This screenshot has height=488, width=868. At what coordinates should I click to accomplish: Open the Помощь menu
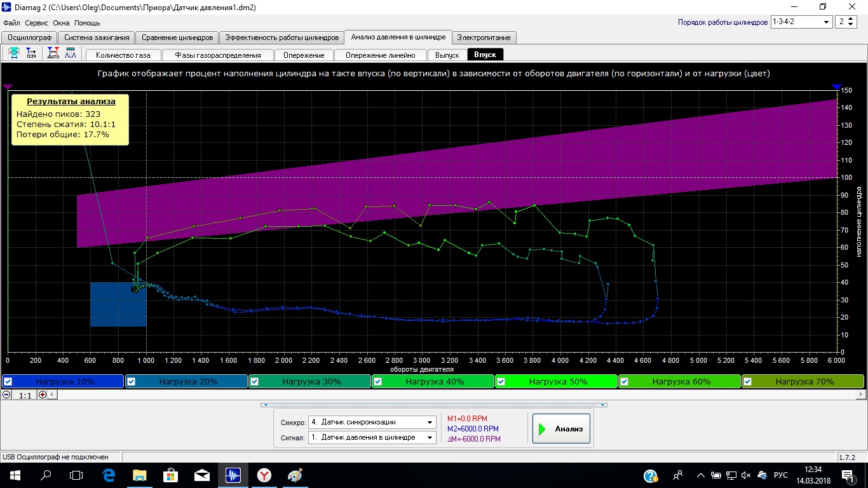click(87, 23)
